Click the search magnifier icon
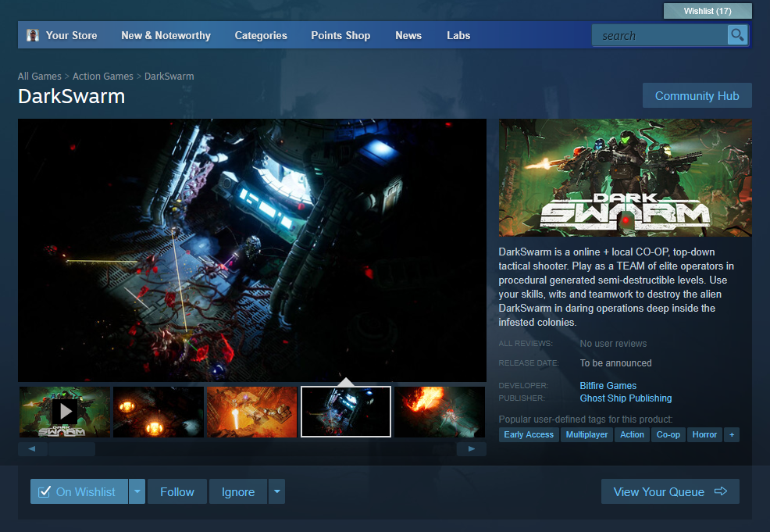The height and width of the screenshot is (532, 770). click(737, 35)
